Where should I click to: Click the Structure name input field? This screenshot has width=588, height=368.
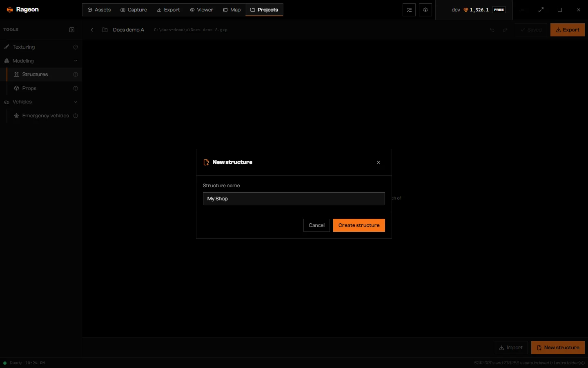[x=294, y=199]
